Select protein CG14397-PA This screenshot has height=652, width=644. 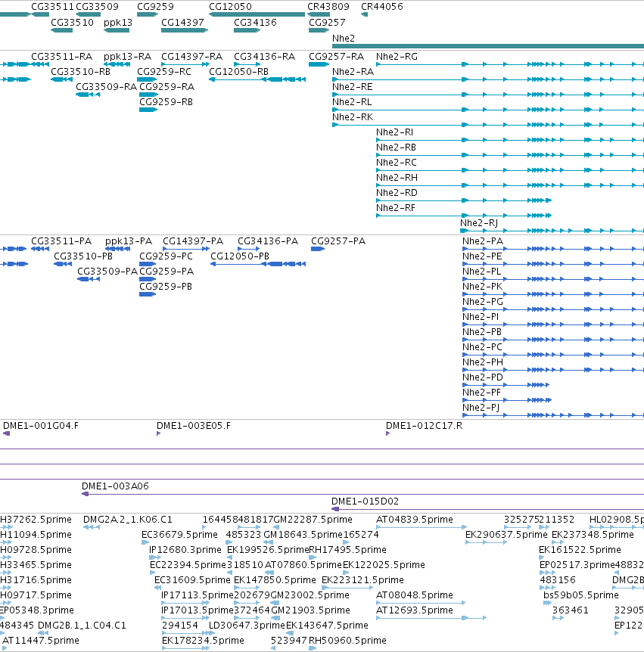pos(193,241)
